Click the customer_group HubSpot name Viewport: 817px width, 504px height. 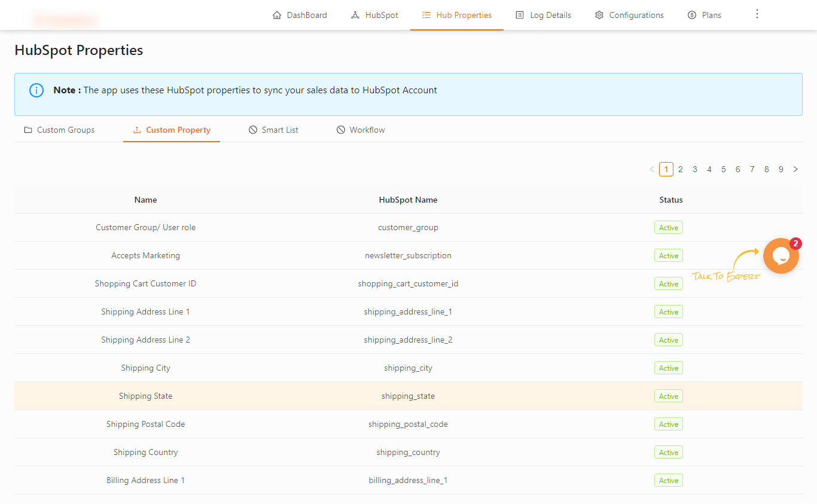click(408, 227)
